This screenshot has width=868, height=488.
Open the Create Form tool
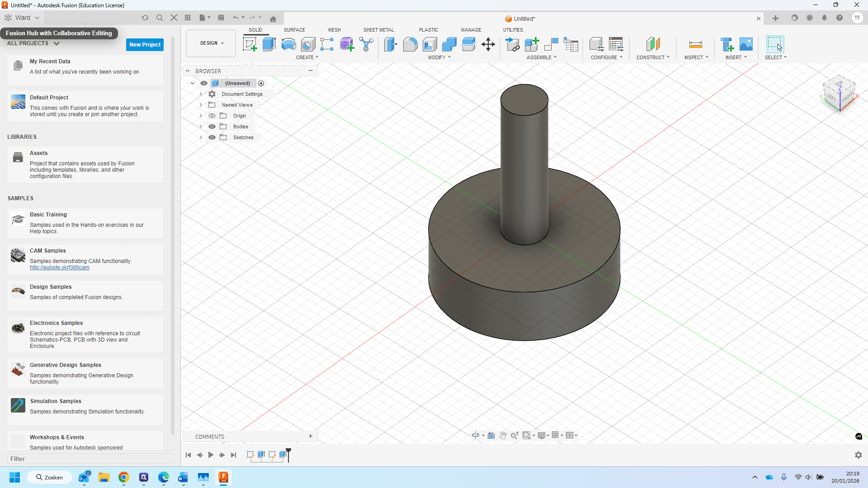click(347, 44)
